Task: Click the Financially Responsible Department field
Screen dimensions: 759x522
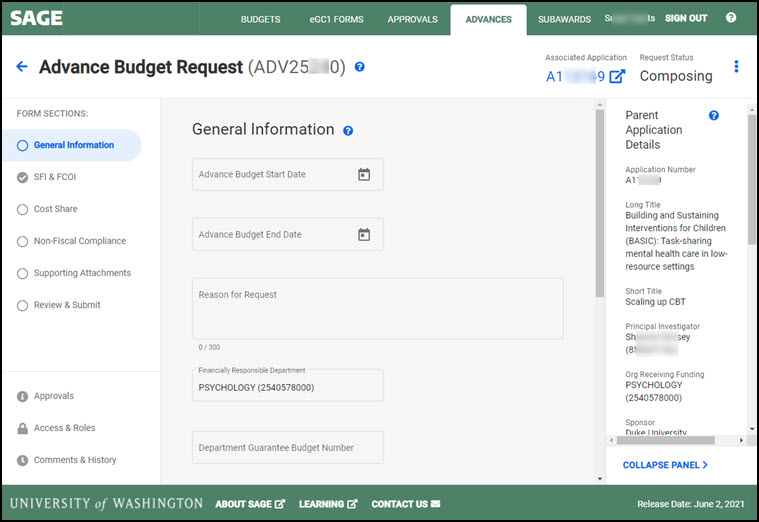Action: 288,385
